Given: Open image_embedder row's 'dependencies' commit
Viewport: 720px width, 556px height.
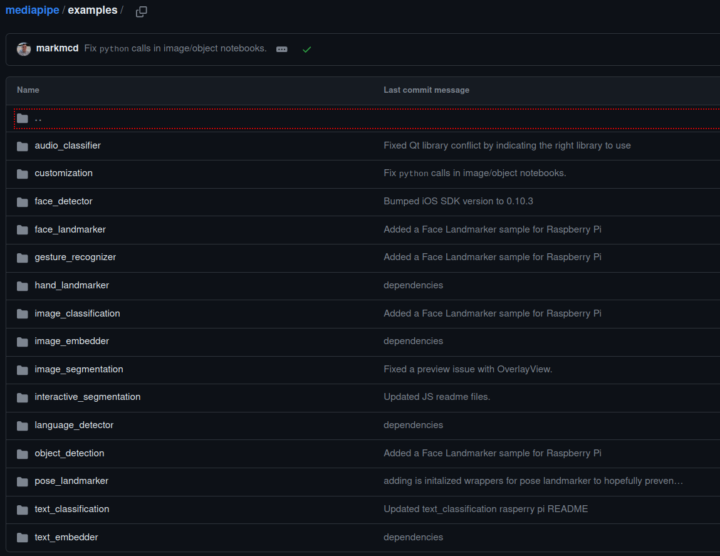Looking at the screenshot, I should point(413,341).
